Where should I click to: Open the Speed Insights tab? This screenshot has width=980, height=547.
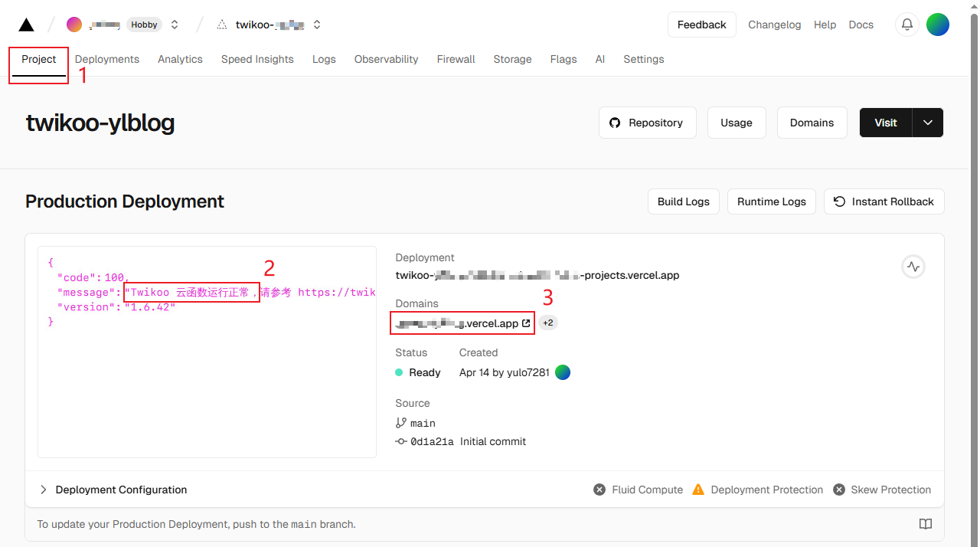point(257,59)
